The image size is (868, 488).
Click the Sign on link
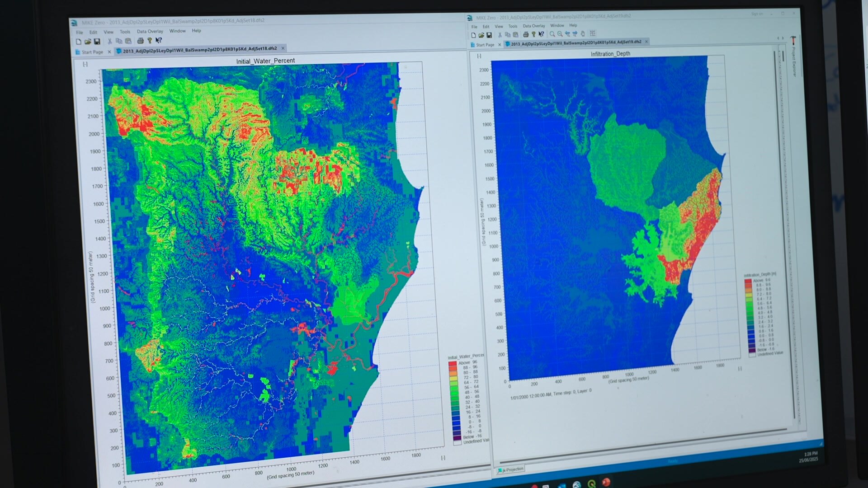coord(757,14)
